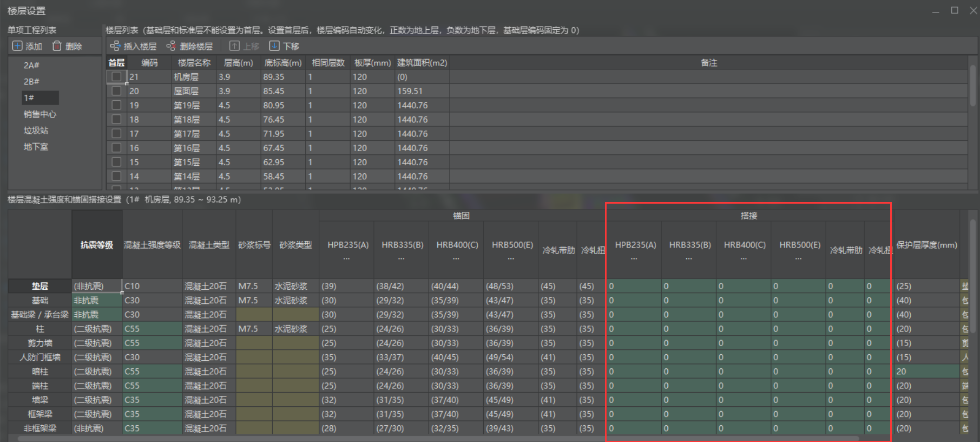Tick the 首层 checkbox for floor 17
The height and width of the screenshot is (442, 980).
(x=116, y=133)
